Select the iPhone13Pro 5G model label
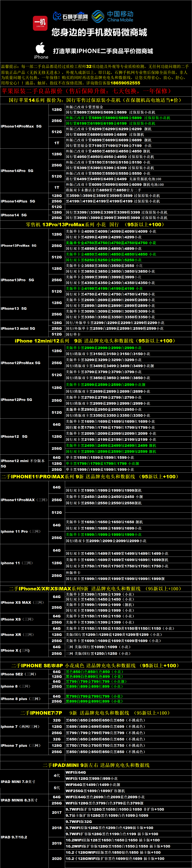The image size is (192, 868). pyautogui.click(x=18, y=280)
